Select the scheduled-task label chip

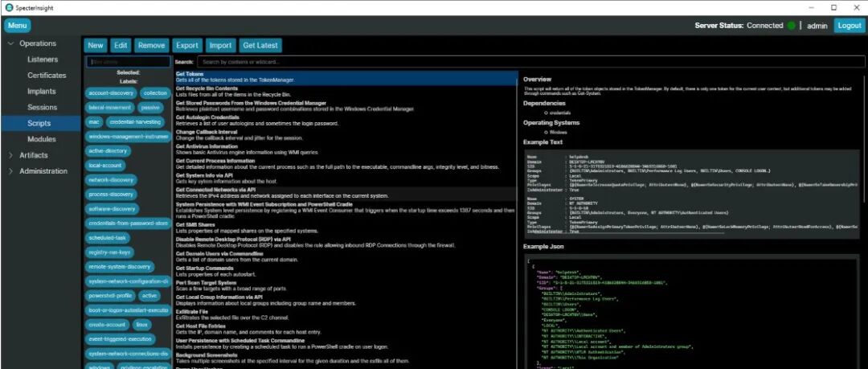108,238
